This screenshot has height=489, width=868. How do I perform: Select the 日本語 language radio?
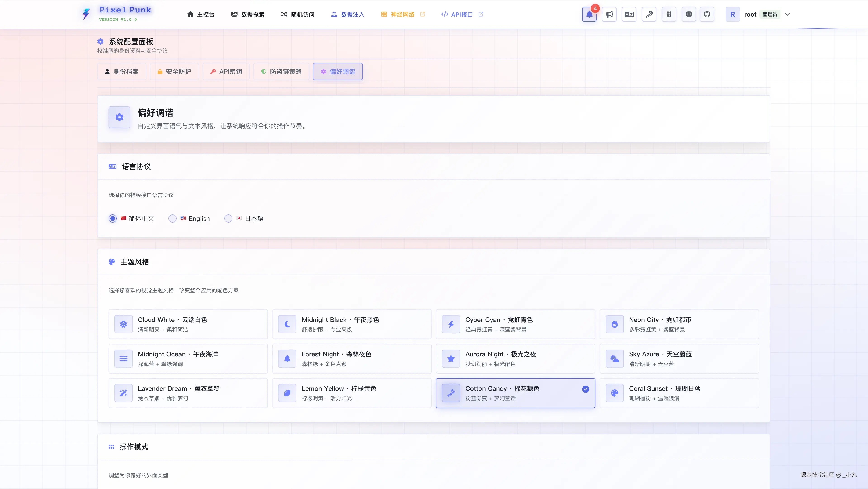pos(228,218)
